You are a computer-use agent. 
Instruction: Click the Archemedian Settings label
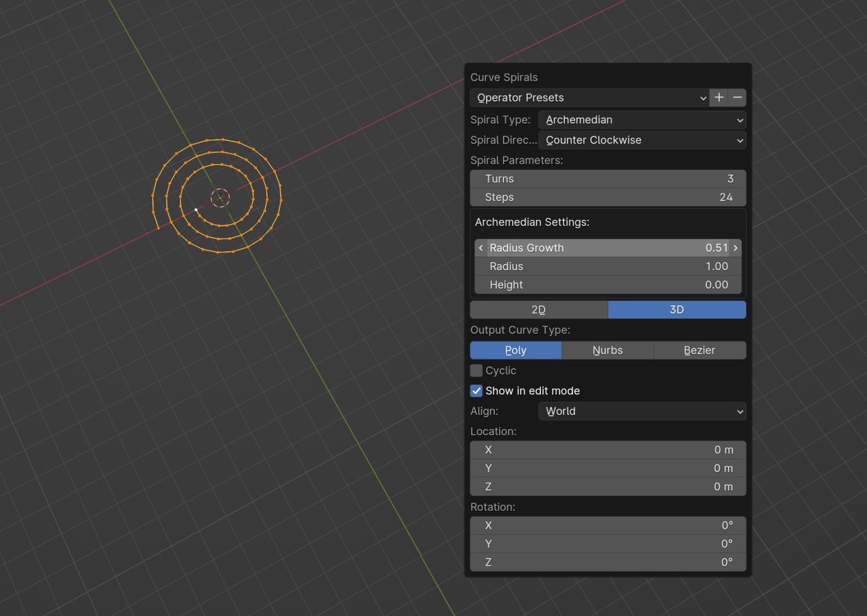click(532, 222)
